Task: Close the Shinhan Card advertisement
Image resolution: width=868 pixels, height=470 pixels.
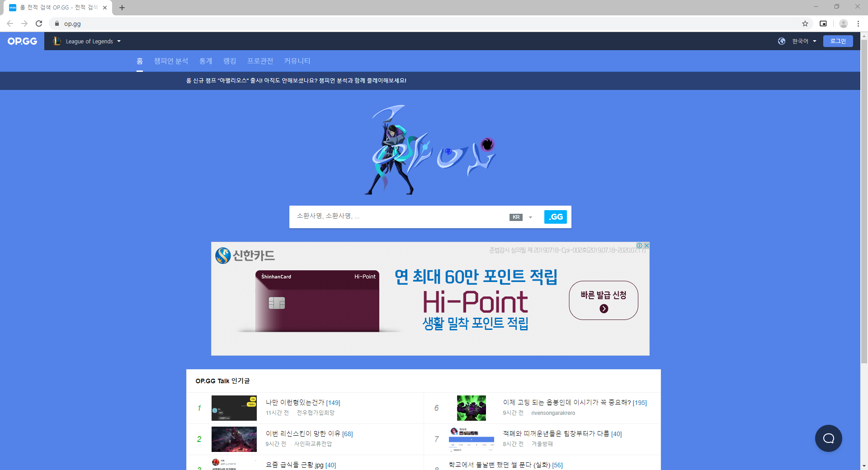Action: click(646, 245)
